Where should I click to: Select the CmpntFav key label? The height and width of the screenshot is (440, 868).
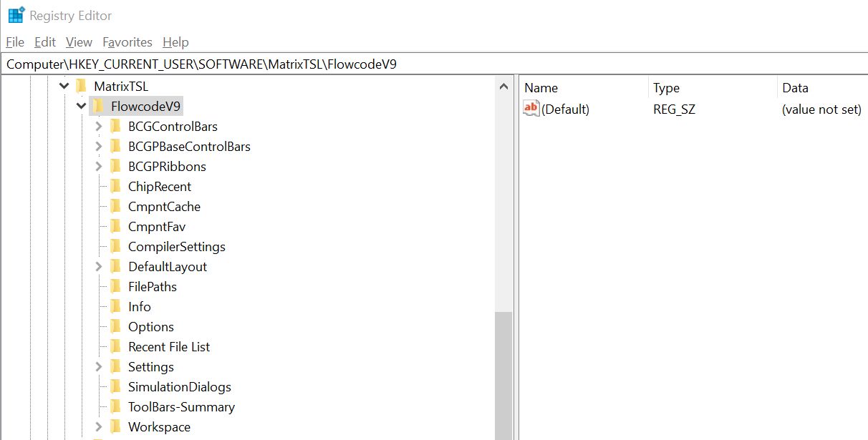pos(157,227)
